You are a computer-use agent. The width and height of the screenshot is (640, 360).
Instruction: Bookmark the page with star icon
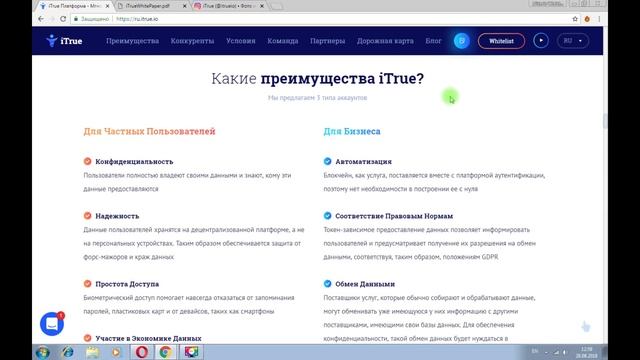coord(575,19)
